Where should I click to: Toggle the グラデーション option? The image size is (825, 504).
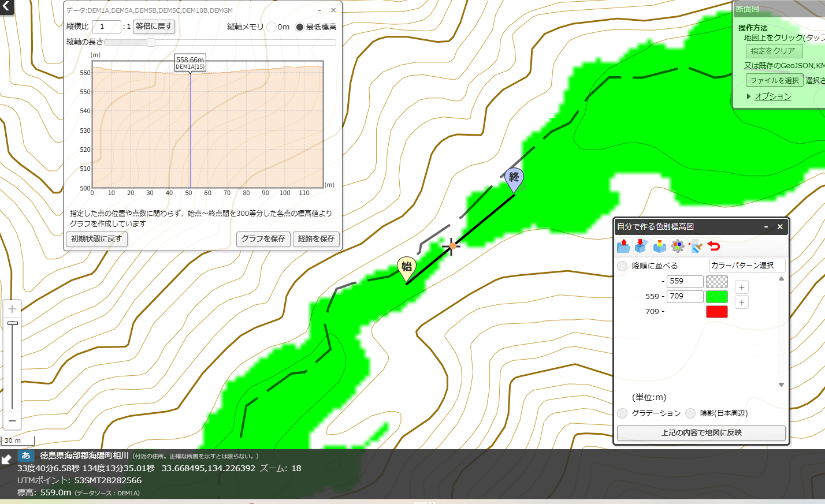tap(622, 413)
